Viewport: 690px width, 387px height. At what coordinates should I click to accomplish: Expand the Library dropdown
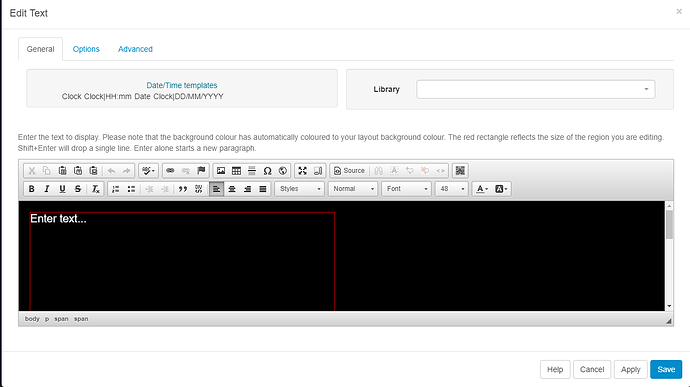[536, 89]
